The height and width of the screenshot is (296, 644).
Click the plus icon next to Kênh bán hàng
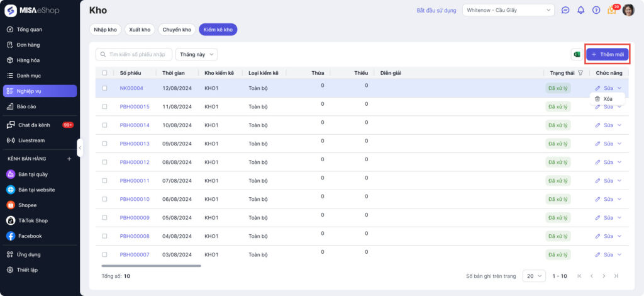tap(69, 159)
